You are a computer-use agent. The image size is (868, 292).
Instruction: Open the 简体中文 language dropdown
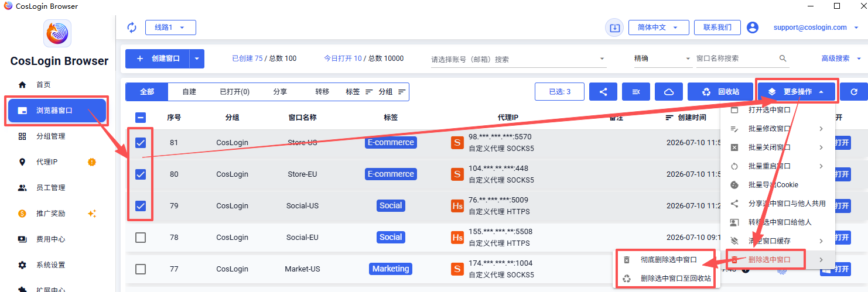click(x=659, y=28)
